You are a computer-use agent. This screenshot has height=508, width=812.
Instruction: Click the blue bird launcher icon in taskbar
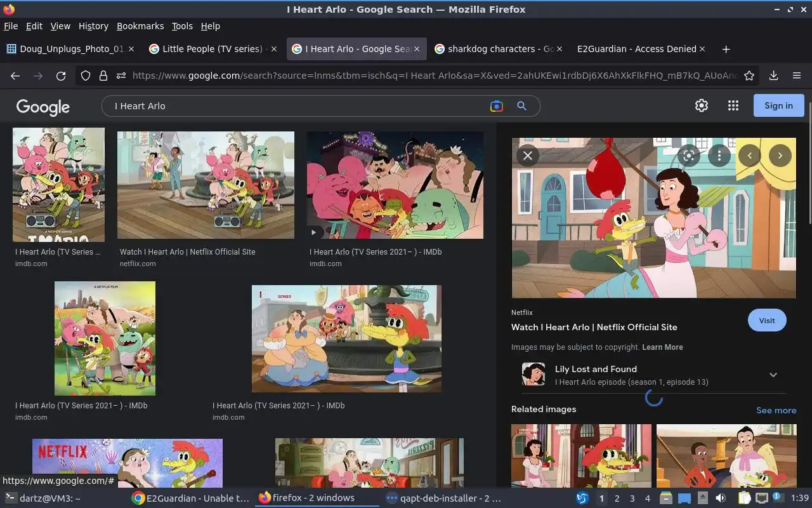click(x=582, y=498)
